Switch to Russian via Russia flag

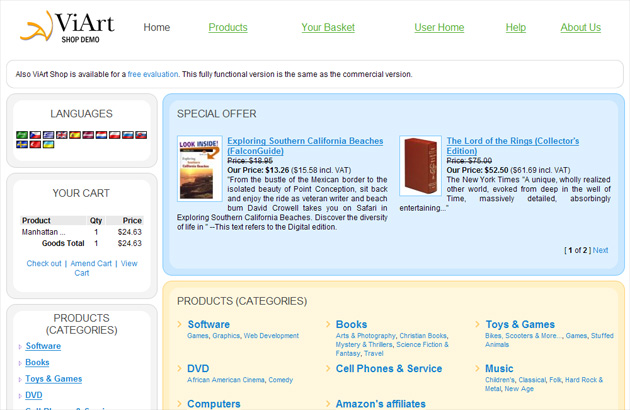(x=128, y=135)
